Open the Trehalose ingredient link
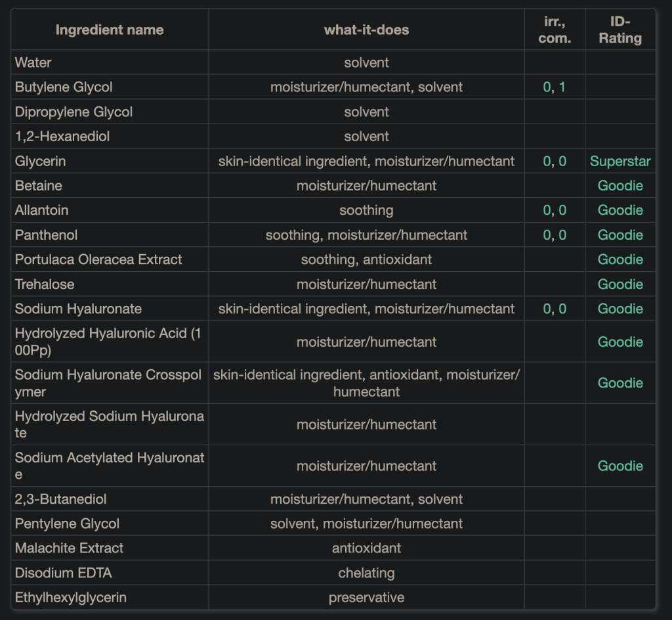672x620 pixels. tap(45, 284)
